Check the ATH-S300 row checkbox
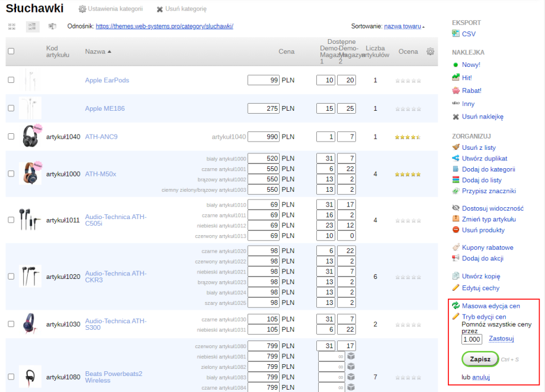 click(x=11, y=324)
